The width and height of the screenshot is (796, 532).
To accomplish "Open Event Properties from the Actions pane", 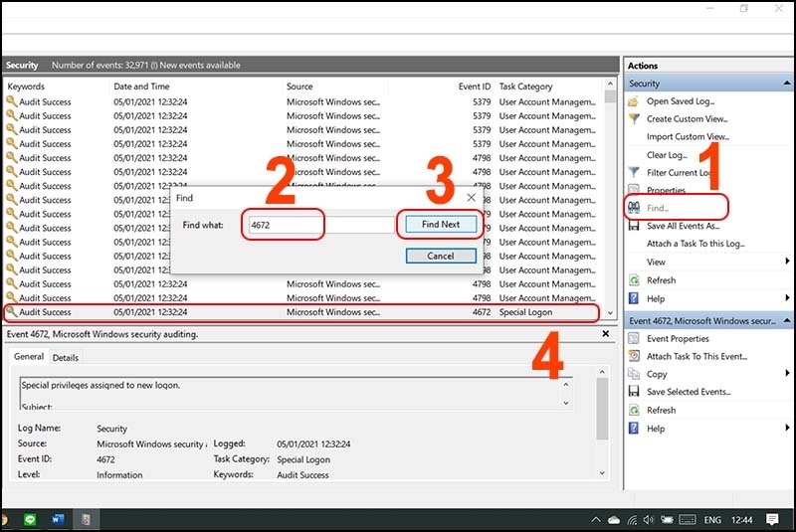I will pos(677,339).
